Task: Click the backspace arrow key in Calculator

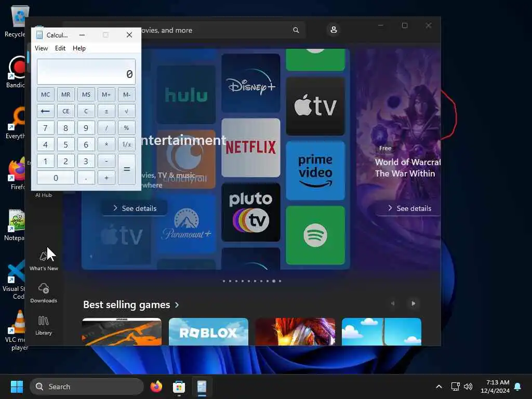Action: pos(46,111)
